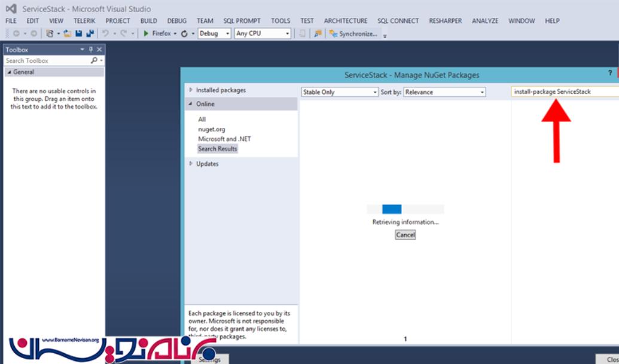Open the TEAM menu
The image size is (619, 364).
(205, 20)
